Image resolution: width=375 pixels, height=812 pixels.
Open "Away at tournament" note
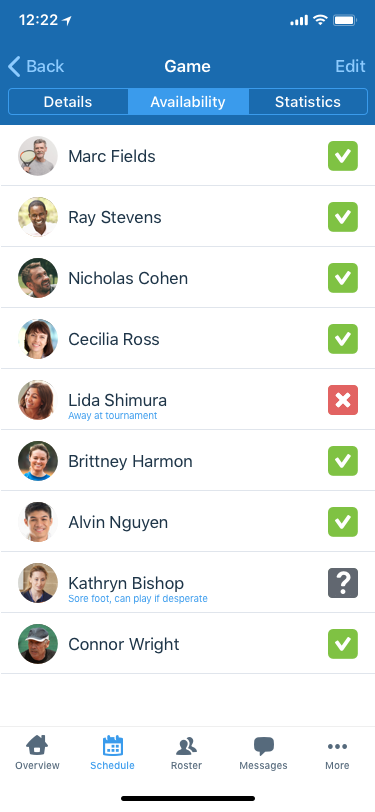[113, 415]
